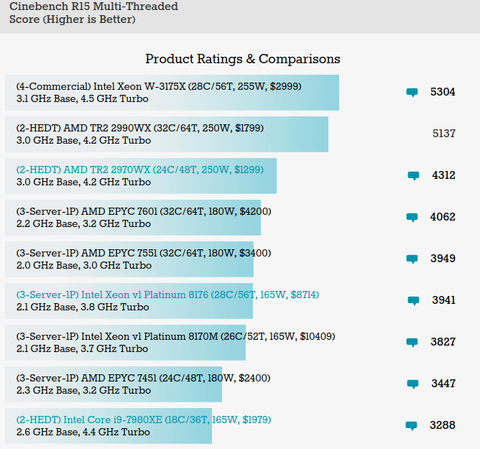The image size is (480, 449).
Task: Click 2.3 GHz Base, 3.2 GHz Turbo text
Action: pos(84,390)
